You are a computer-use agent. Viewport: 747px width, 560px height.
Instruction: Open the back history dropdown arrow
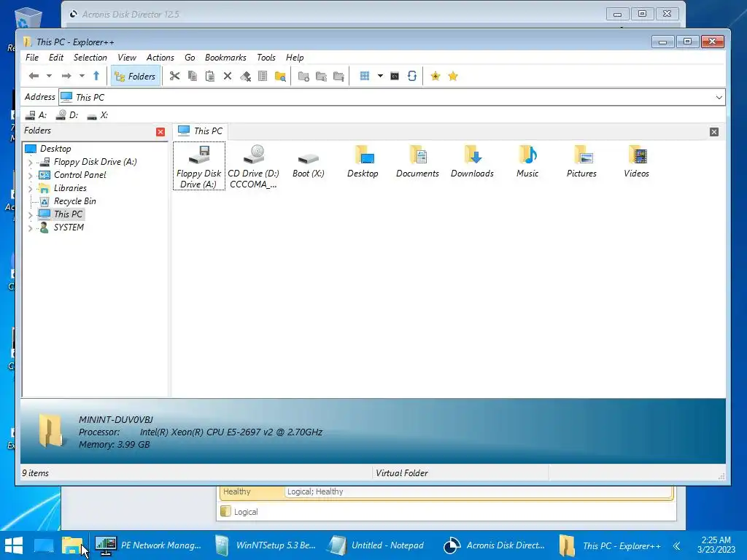pyautogui.click(x=49, y=76)
